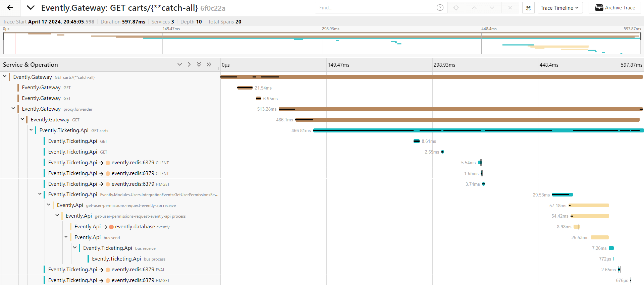Image resolution: width=644 pixels, height=285 pixels.
Task: Click the trace minimap overview graph
Action: pos(322,43)
